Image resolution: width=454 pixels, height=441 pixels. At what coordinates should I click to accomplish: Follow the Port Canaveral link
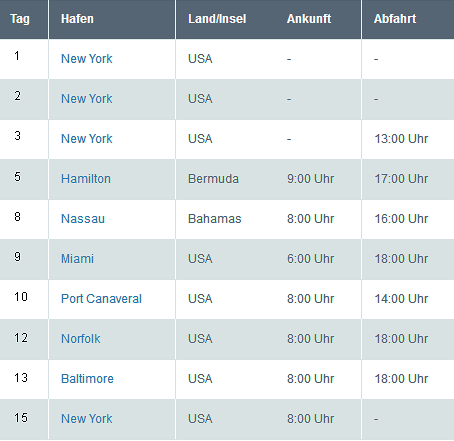[101, 299]
